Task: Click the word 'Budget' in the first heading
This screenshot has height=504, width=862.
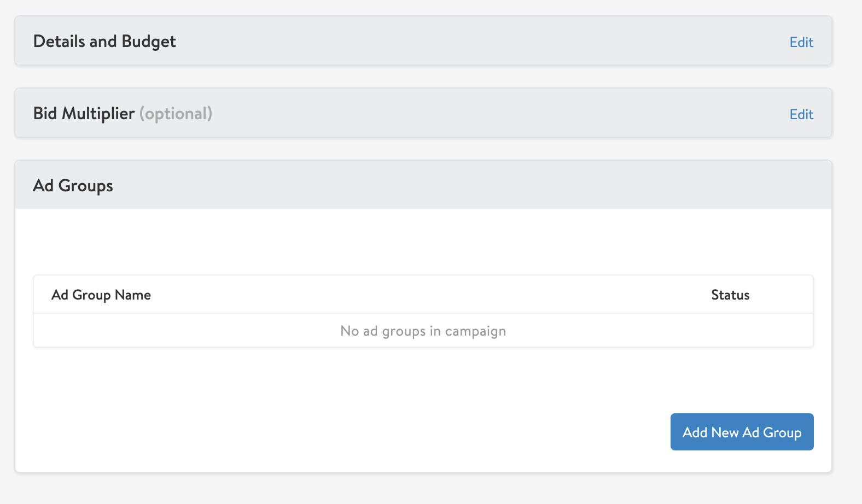Action: 149,42
